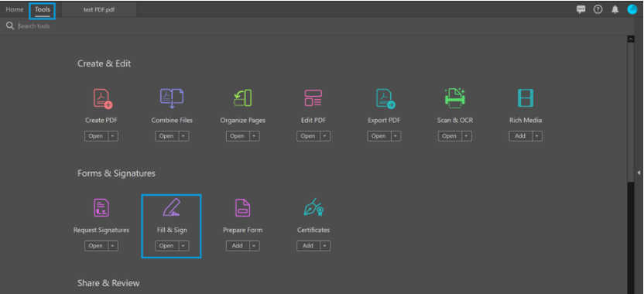Image resolution: width=644 pixels, height=294 pixels.
Task: Click Add under Rich Media
Action: click(521, 136)
